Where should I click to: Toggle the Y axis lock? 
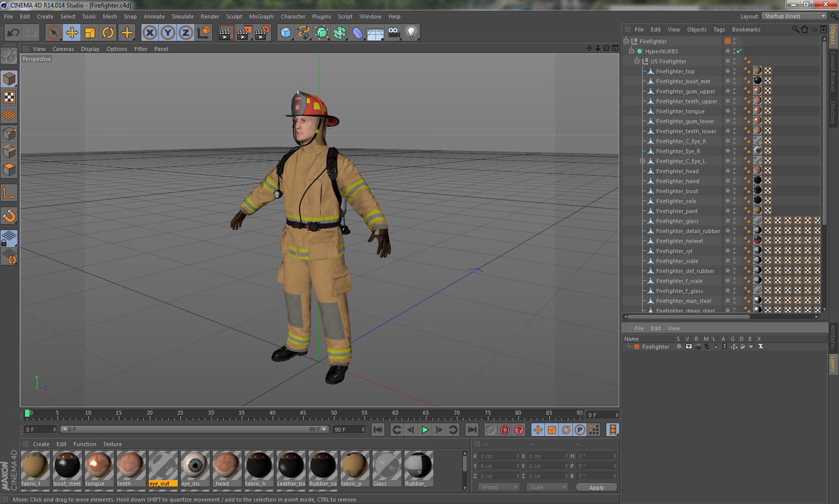click(168, 33)
